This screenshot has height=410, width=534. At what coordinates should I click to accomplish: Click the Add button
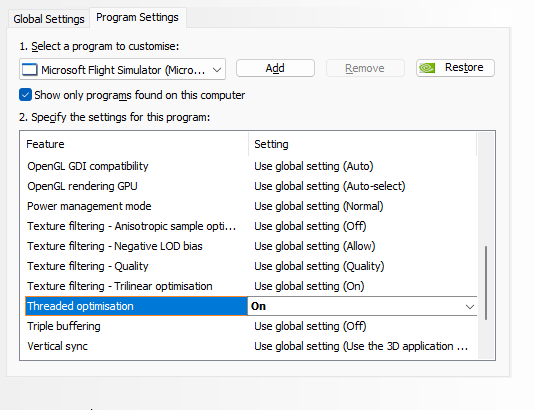275,68
